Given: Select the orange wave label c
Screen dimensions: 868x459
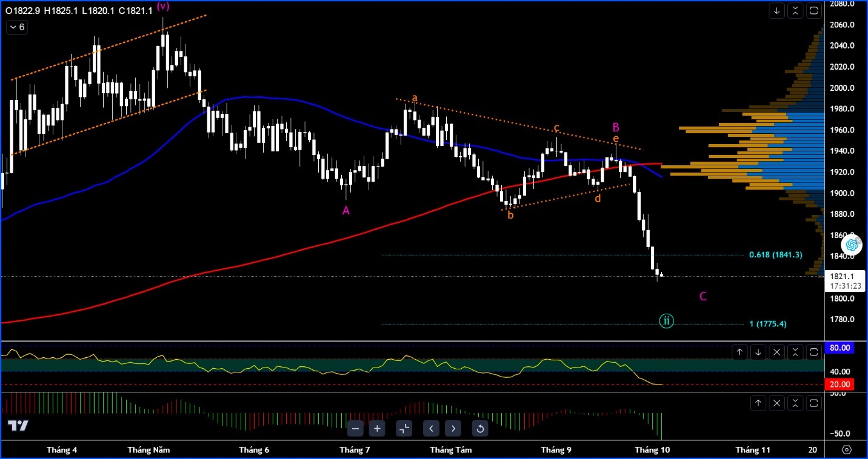Looking at the screenshot, I should (x=556, y=128).
